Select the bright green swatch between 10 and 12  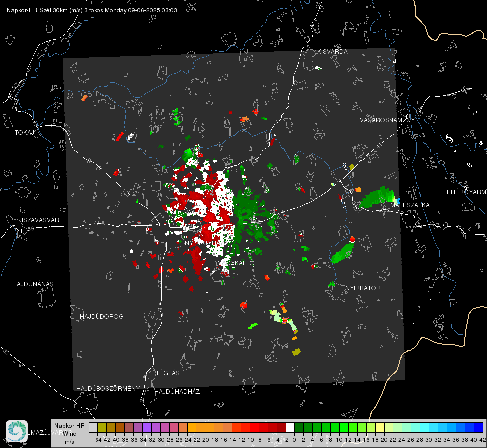pos(344,427)
